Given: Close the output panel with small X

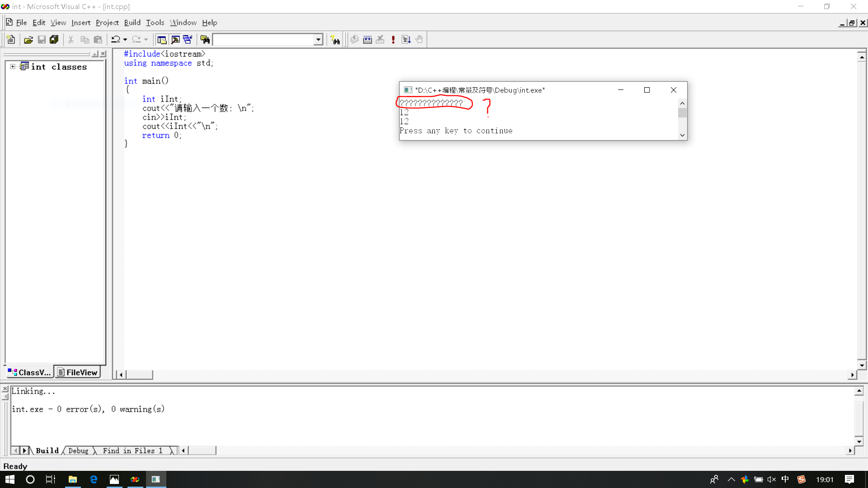Looking at the screenshot, I should point(5,389).
